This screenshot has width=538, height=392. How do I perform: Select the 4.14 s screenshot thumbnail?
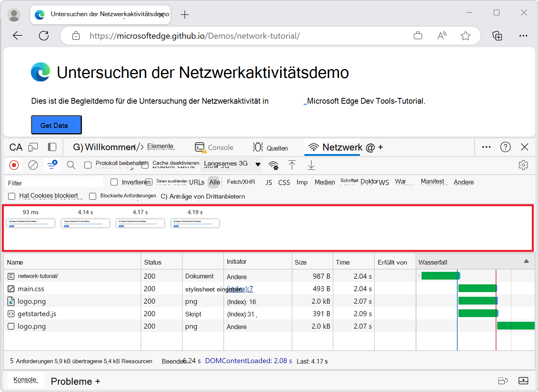[x=85, y=223]
